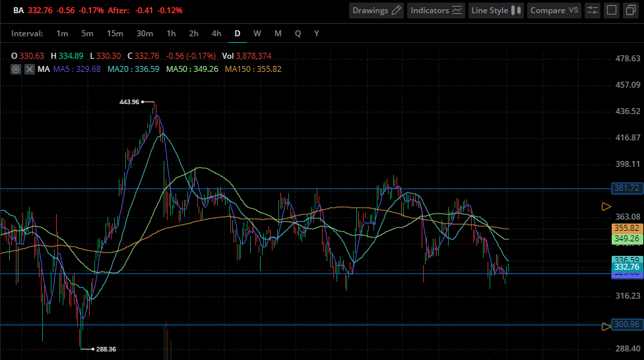Select the 5m interval
Image resolution: width=644 pixels, height=360 pixels.
(87, 34)
